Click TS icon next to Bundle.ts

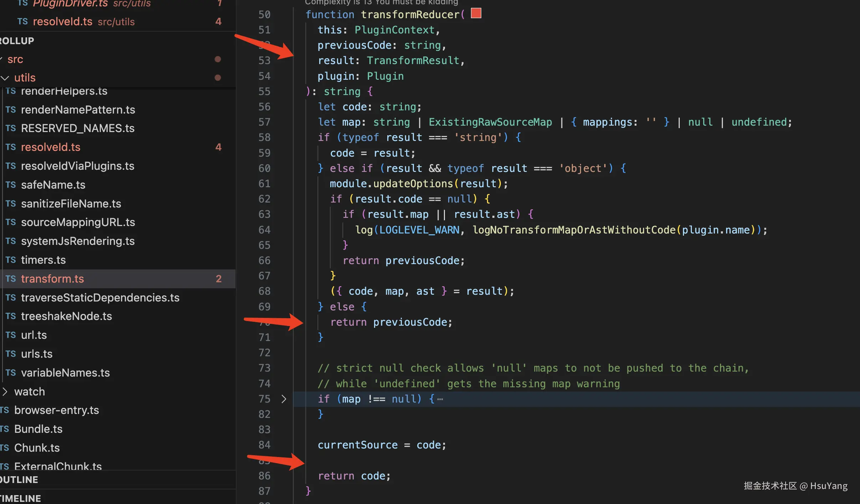click(x=4, y=429)
